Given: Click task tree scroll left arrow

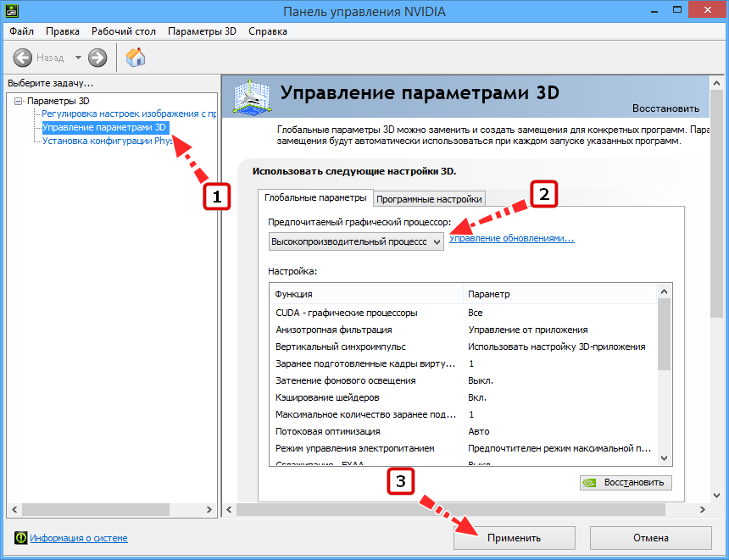Looking at the screenshot, I should click(14, 509).
